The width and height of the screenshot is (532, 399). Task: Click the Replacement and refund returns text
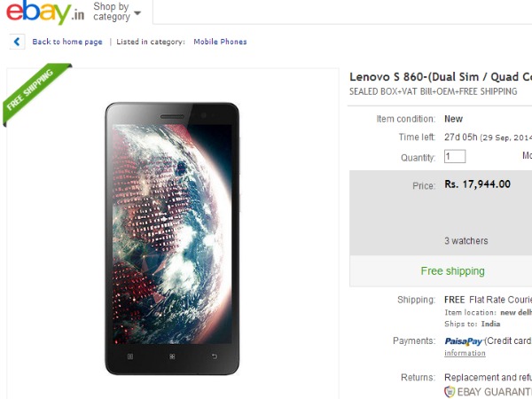point(488,377)
